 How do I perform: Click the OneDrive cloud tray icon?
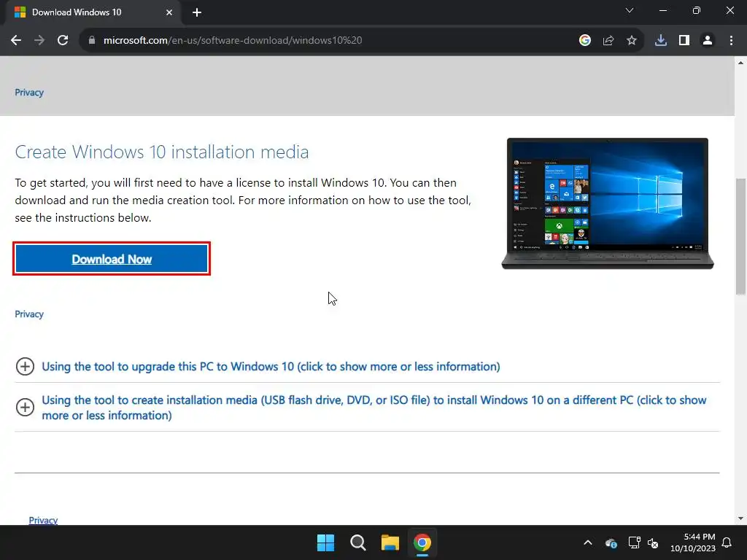coord(611,542)
